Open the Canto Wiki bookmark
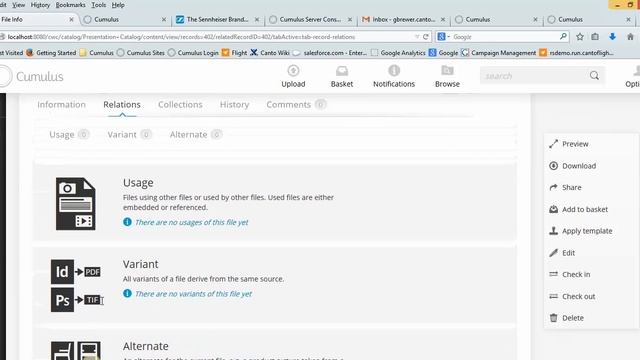 coord(270,53)
